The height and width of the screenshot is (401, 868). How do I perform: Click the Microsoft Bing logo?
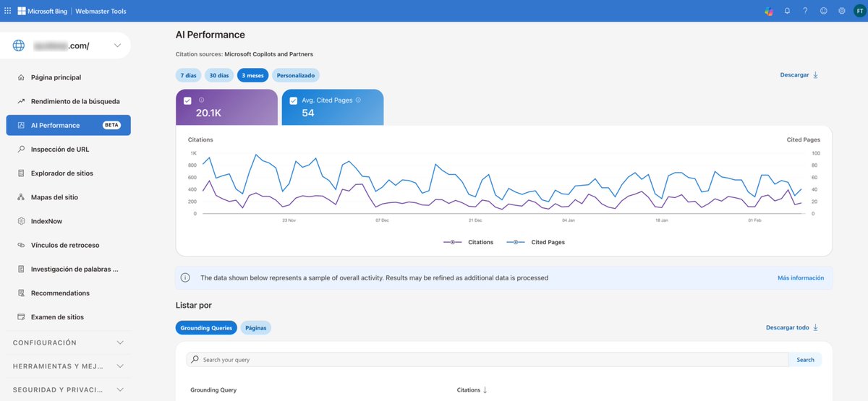(42, 11)
